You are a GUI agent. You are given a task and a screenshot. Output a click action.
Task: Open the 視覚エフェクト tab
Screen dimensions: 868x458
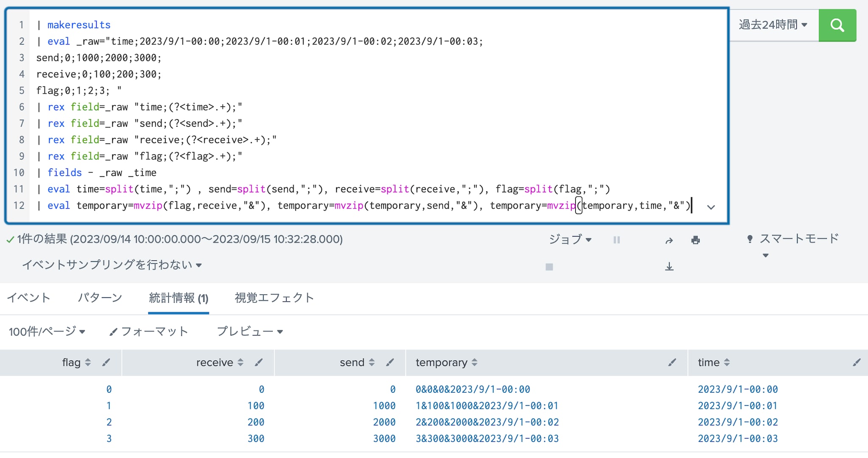pos(274,298)
